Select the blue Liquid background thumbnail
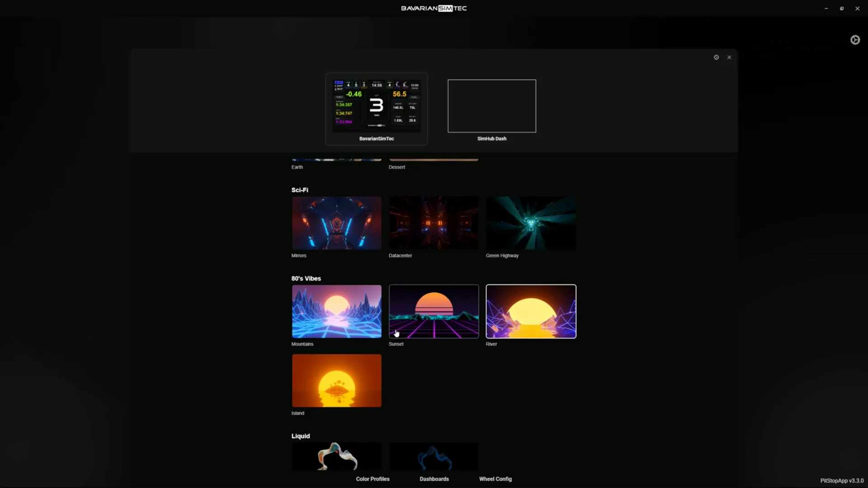 pos(434,456)
